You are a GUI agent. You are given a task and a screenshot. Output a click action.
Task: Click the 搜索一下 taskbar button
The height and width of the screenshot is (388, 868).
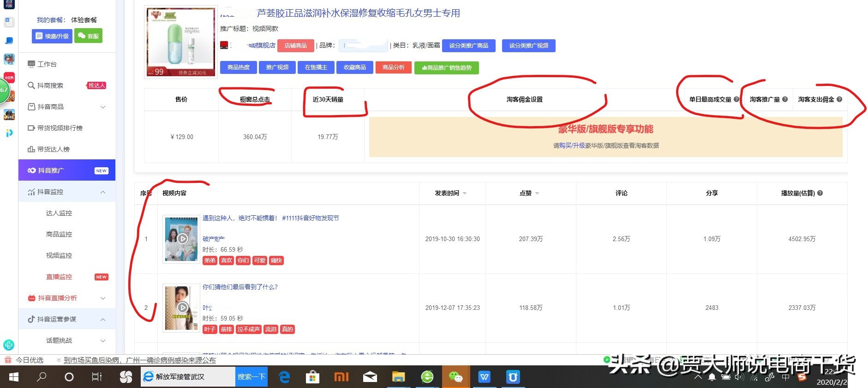(251, 377)
